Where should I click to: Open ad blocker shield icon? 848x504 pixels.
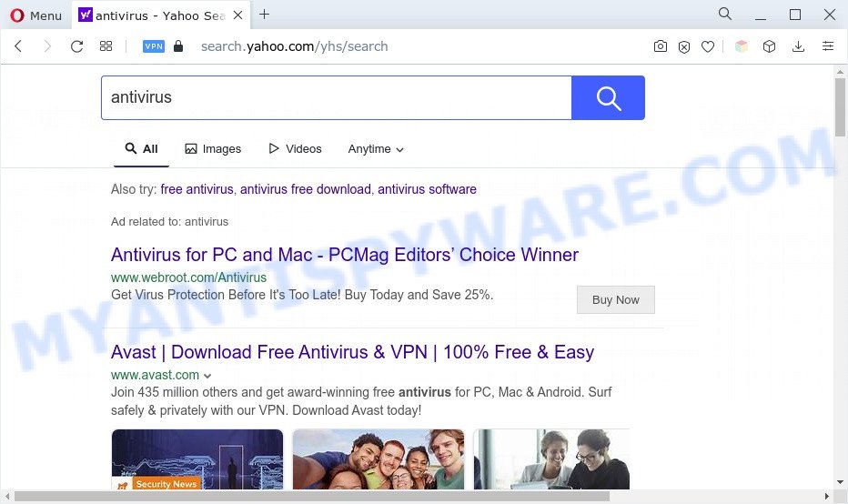coord(684,47)
